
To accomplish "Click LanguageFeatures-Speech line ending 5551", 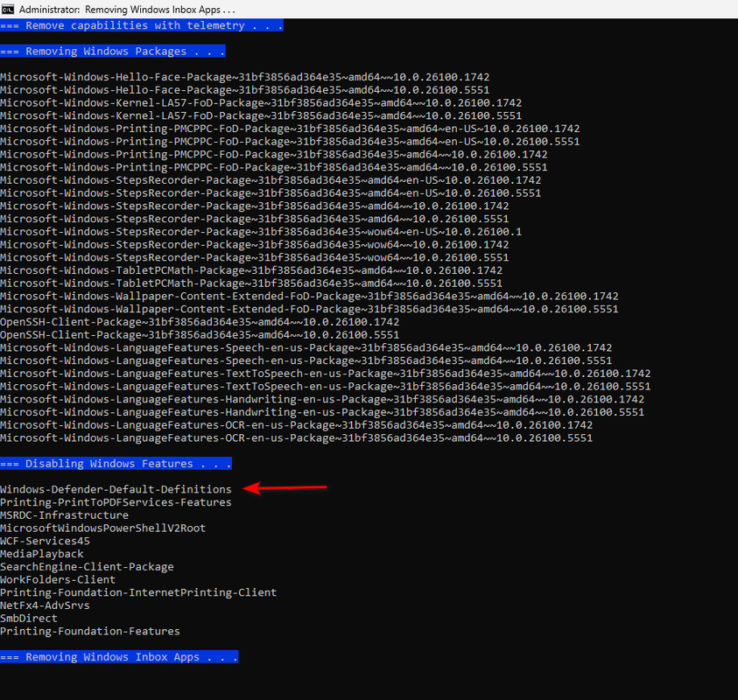I will tap(306, 360).
